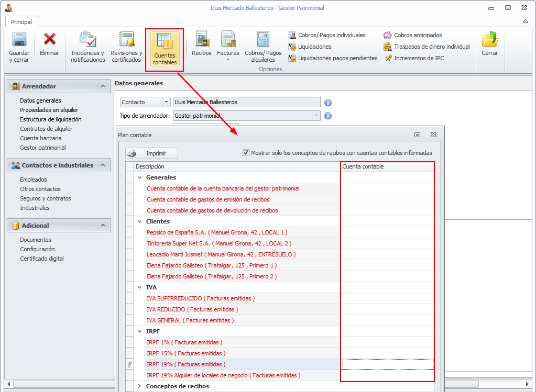This screenshot has width=536, height=392.
Task: Select the Principal ribbon tab
Action: click(x=21, y=22)
